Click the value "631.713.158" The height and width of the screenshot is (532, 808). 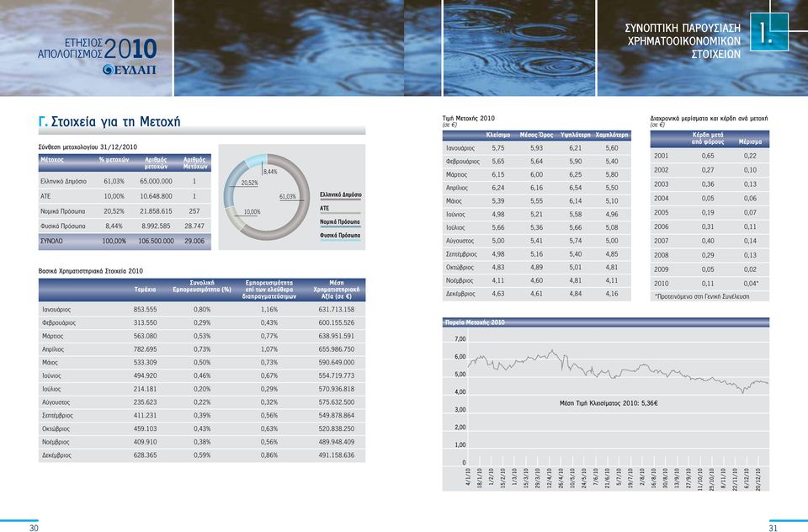click(x=337, y=310)
